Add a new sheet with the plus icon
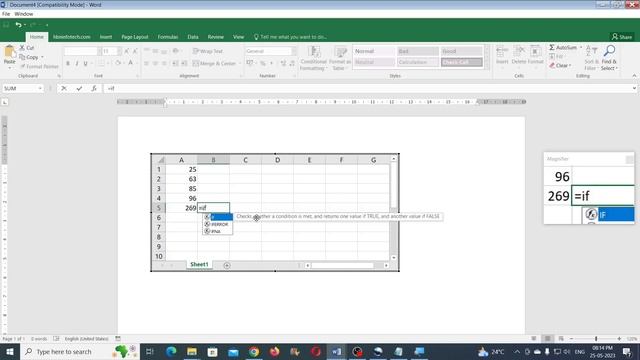 [227, 265]
